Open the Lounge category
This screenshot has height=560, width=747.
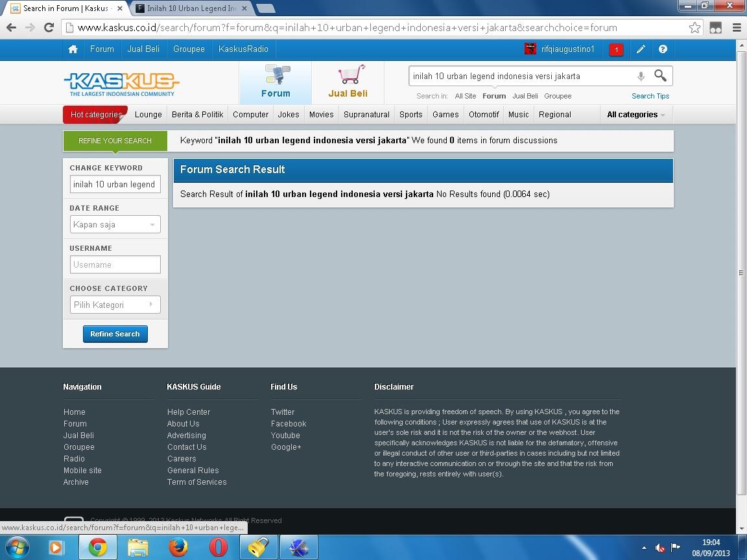148,115
